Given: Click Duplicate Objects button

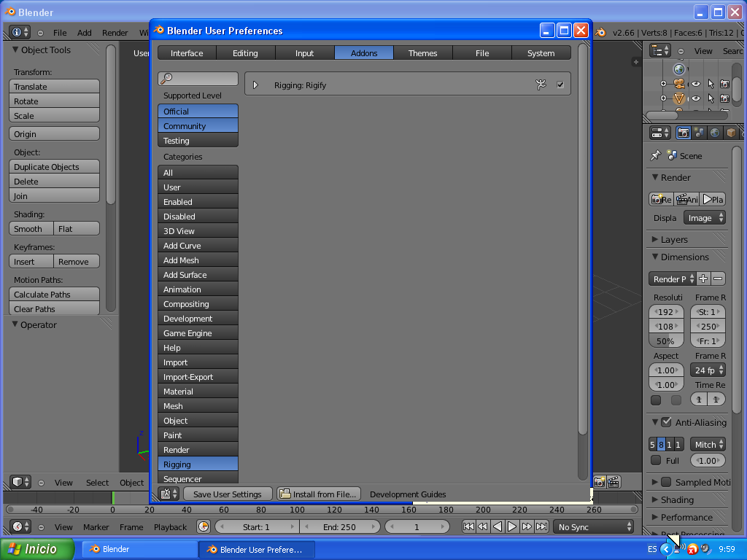Looking at the screenshot, I should [x=54, y=167].
